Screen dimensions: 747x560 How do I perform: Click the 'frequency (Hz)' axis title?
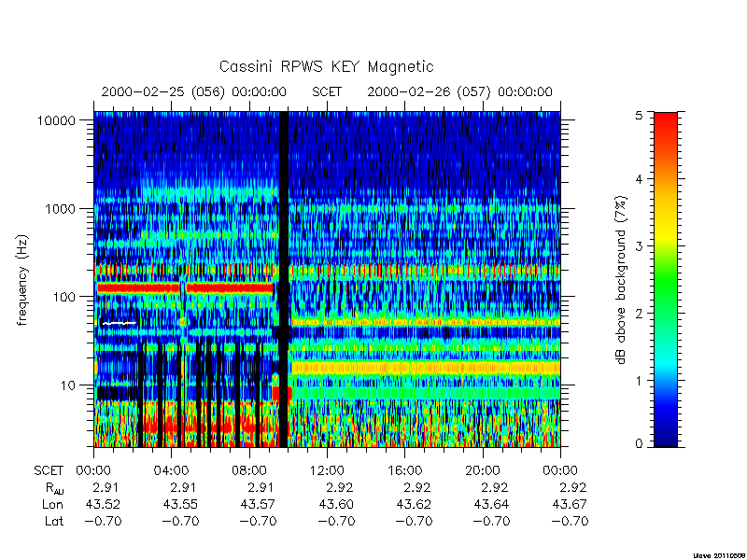click(x=21, y=280)
